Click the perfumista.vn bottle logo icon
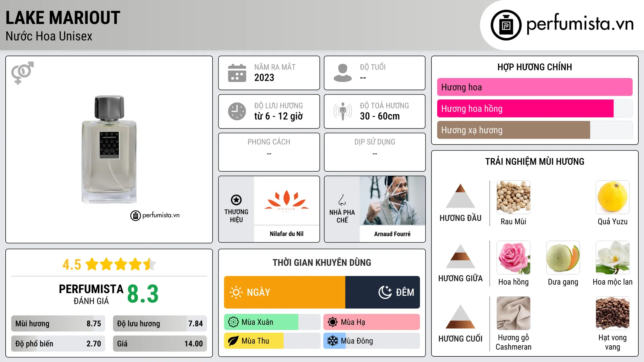 (506, 25)
